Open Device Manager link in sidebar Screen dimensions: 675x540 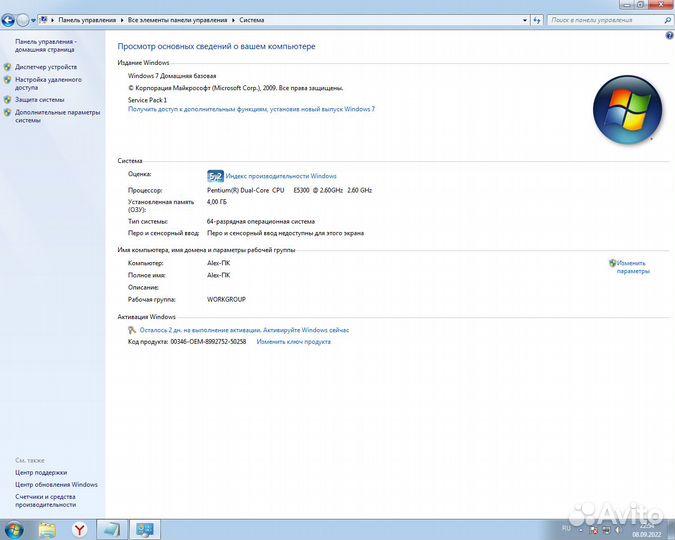[45, 67]
